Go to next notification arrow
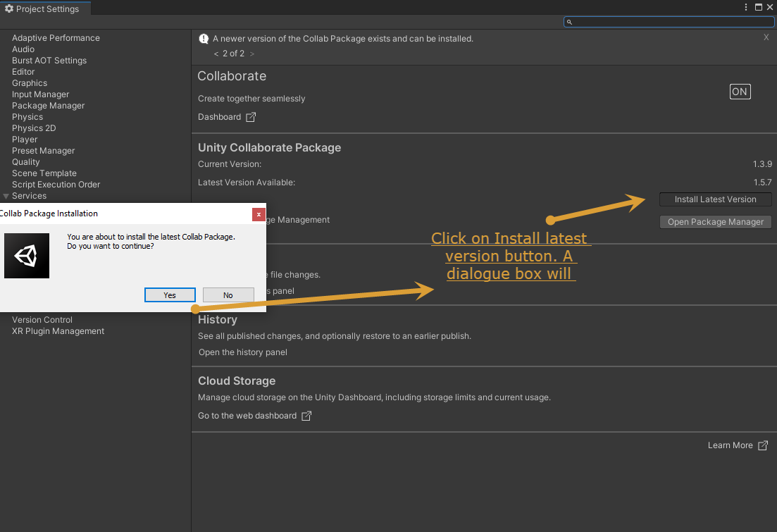 pos(251,54)
